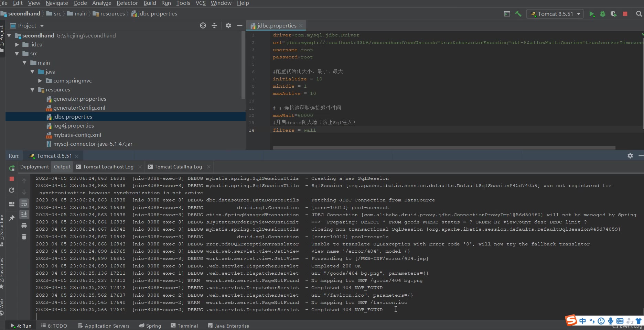
Task: Click the editor horizontal scrollbar
Action: point(444,148)
